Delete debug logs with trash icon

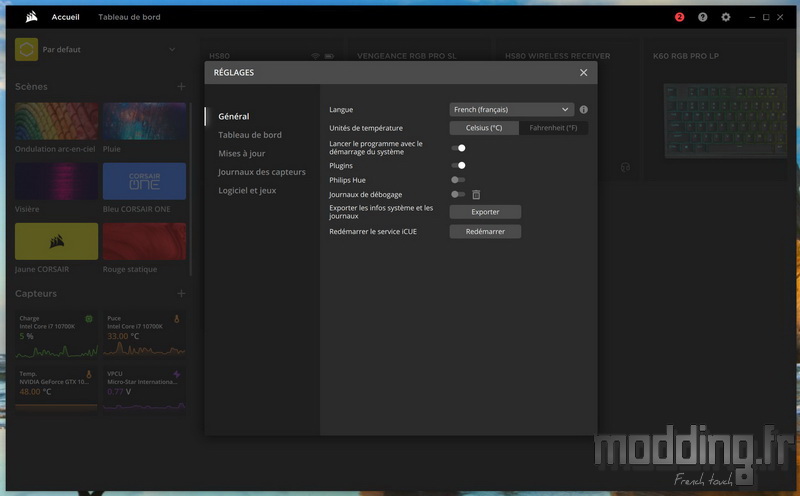coord(476,194)
